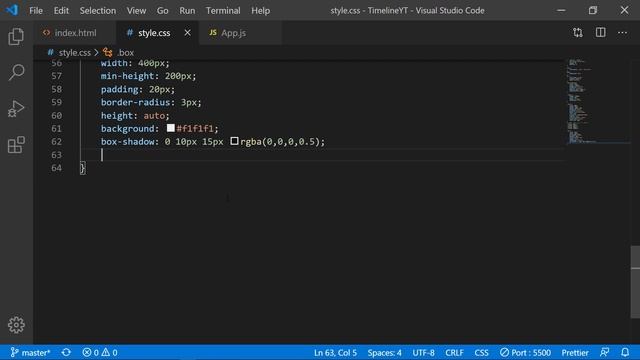Click the closing brace on line 64

pos(82,168)
